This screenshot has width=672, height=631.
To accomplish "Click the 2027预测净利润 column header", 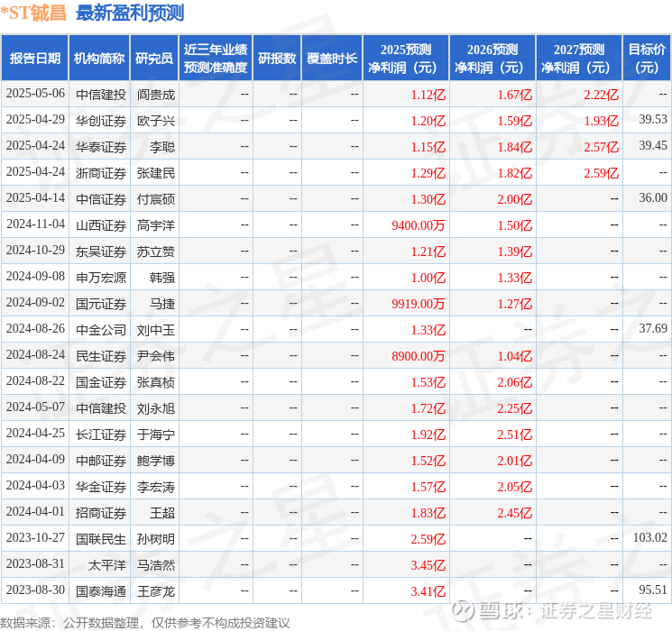I will point(579,59).
